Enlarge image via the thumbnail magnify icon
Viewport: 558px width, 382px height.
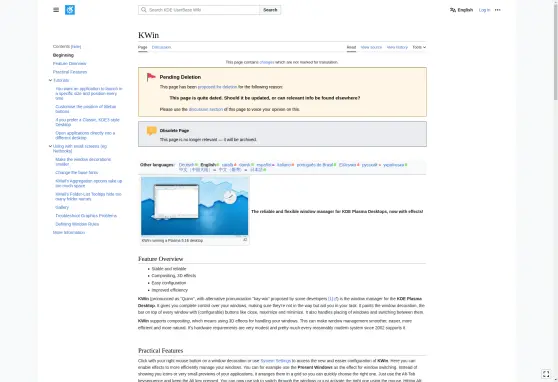(245, 240)
